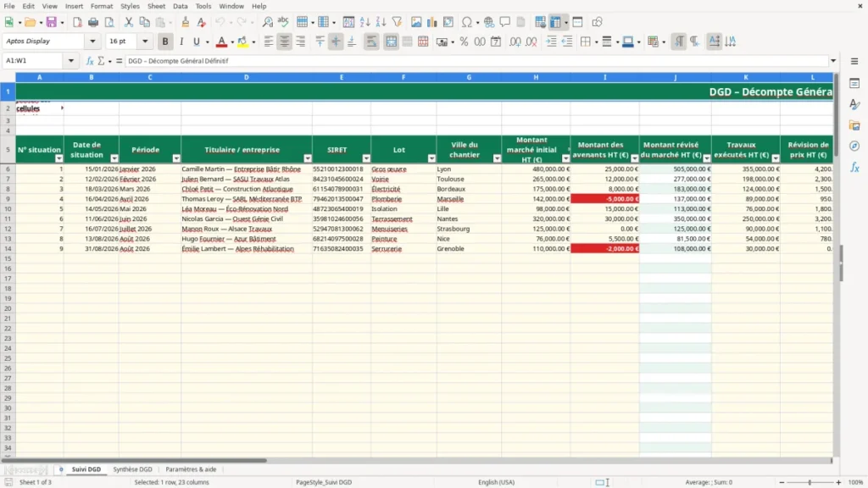
Task: Sort ascending A to Z
Action: click(364, 22)
